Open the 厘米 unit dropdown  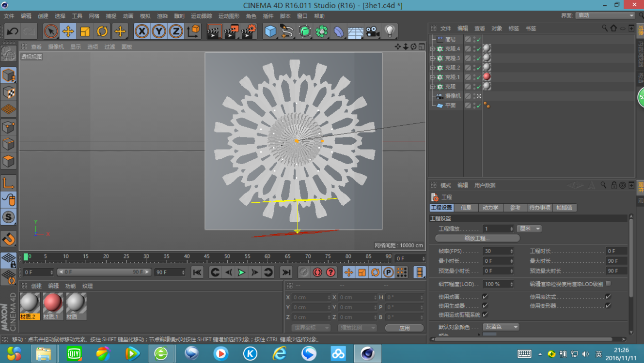529,228
